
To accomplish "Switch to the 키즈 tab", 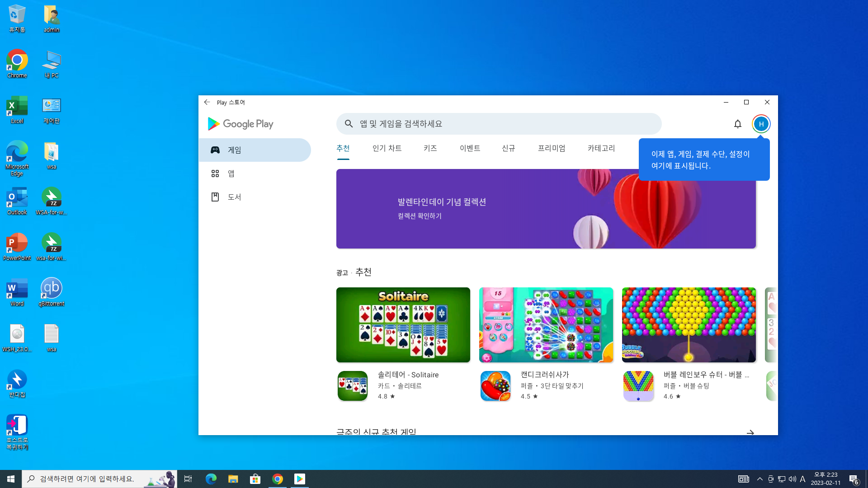I will coord(430,149).
